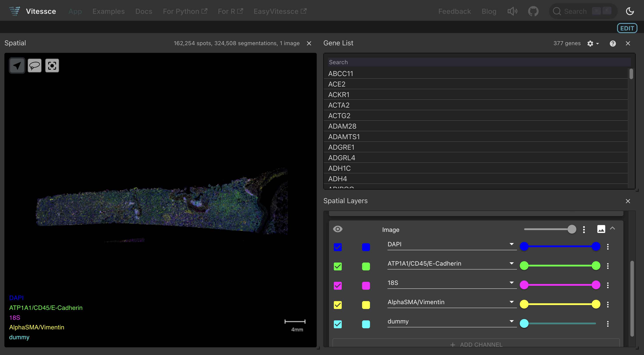644x355 pixels.
Task: Go to the Docs page
Action: point(143,11)
